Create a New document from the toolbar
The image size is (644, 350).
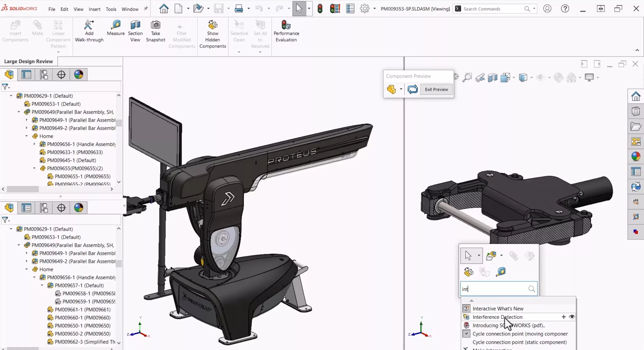tap(178, 9)
